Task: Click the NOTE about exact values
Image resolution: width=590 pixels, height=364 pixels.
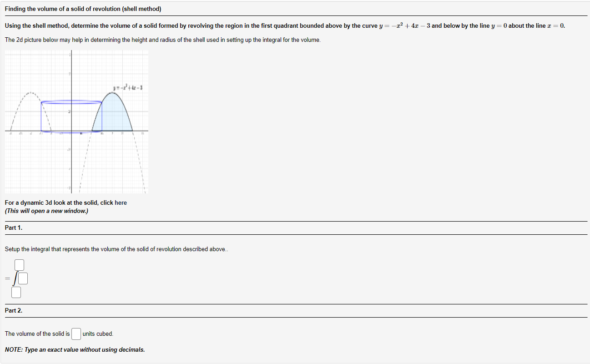Action: click(x=75, y=349)
